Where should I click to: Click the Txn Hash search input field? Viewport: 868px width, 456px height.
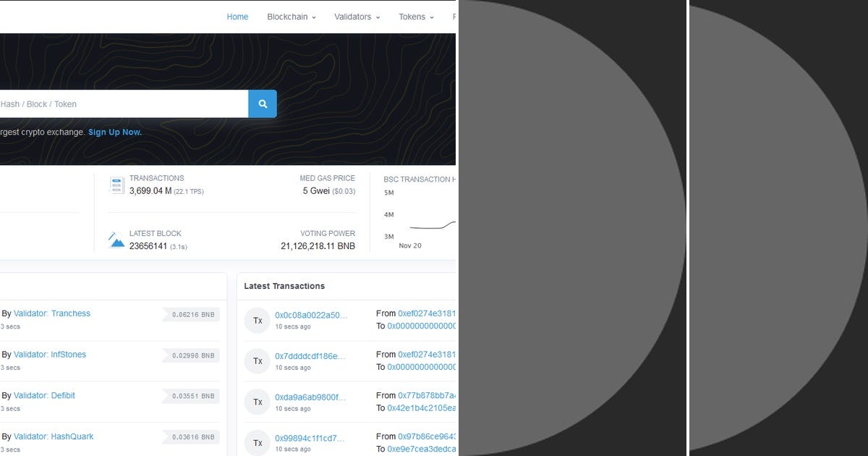[x=123, y=104]
